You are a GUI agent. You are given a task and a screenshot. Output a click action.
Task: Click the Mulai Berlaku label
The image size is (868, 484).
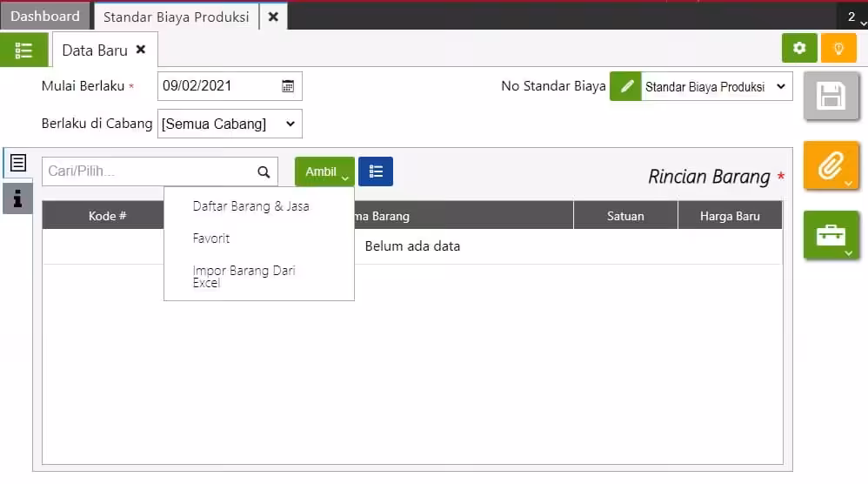[x=83, y=86]
